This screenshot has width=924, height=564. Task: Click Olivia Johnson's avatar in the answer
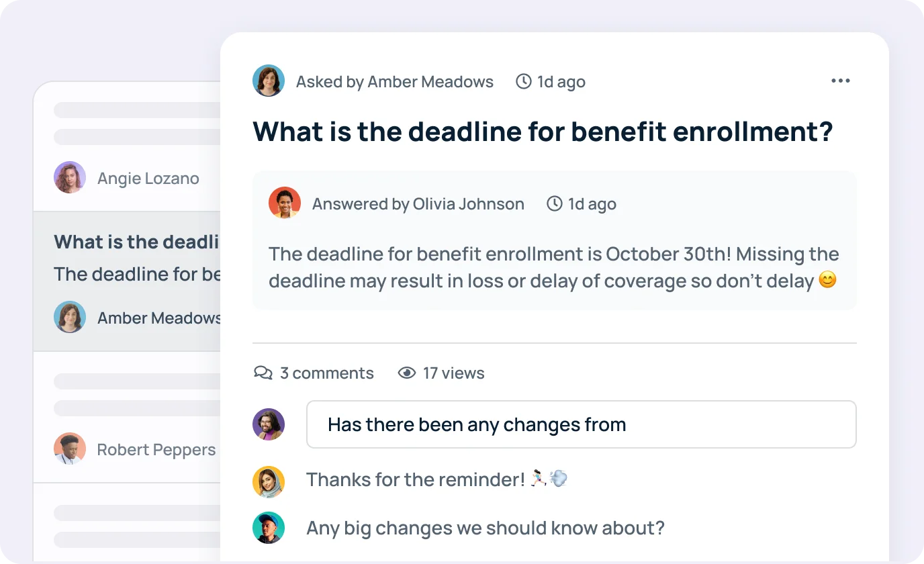tap(285, 203)
